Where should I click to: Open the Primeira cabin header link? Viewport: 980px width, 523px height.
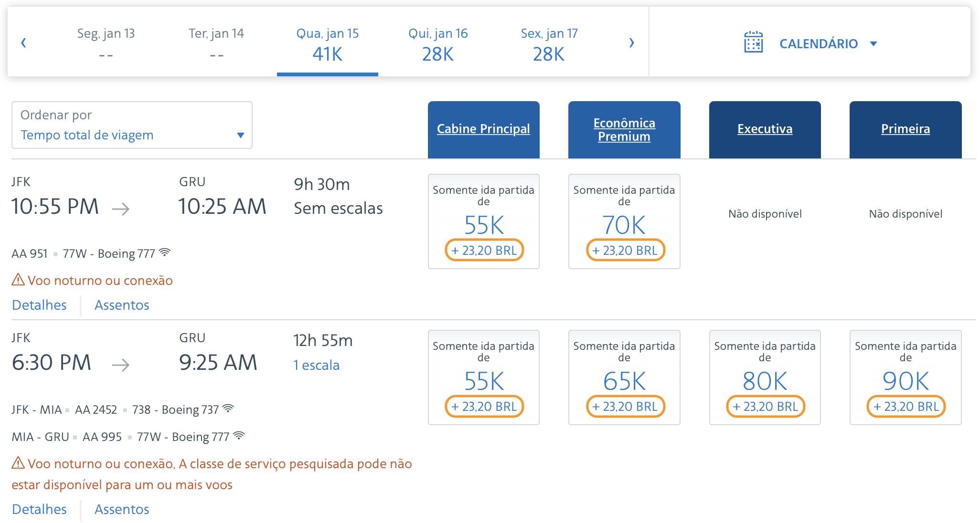pyautogui.click(x=905, y=129)
